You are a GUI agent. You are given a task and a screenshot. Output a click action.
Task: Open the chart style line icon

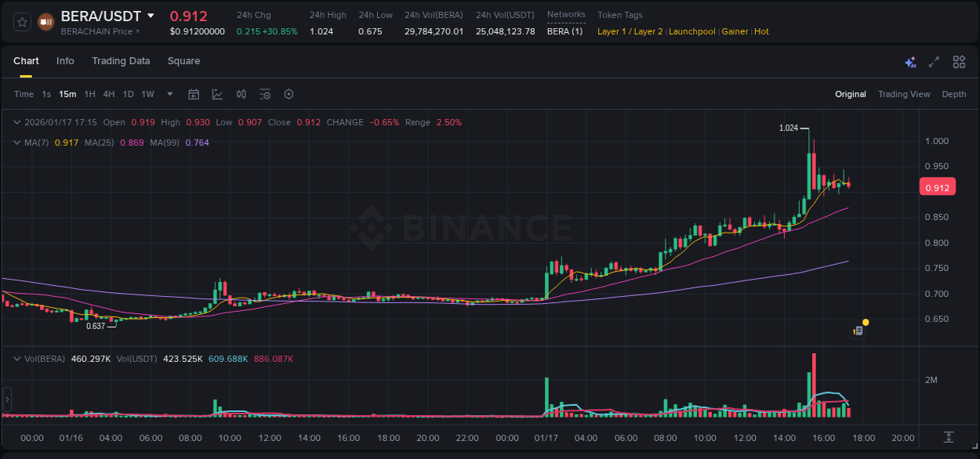[217, 94]
